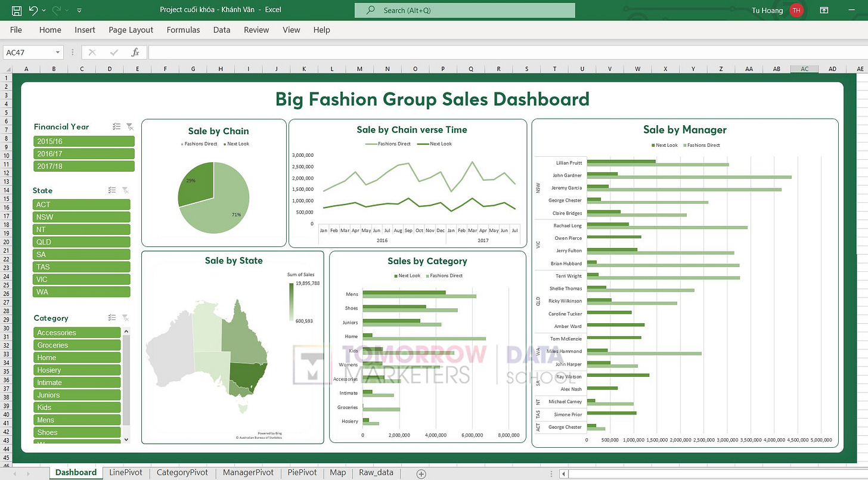The height and width of the screenshot is (480, 868).
Task: Filter by NSW in State slicer
Action: click(x=82, y=217)
